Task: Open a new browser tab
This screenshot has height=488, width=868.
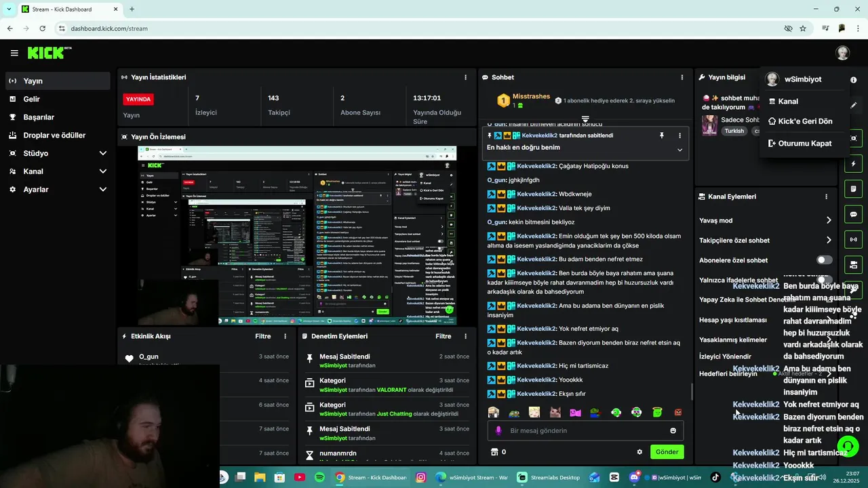Action: 132,9
